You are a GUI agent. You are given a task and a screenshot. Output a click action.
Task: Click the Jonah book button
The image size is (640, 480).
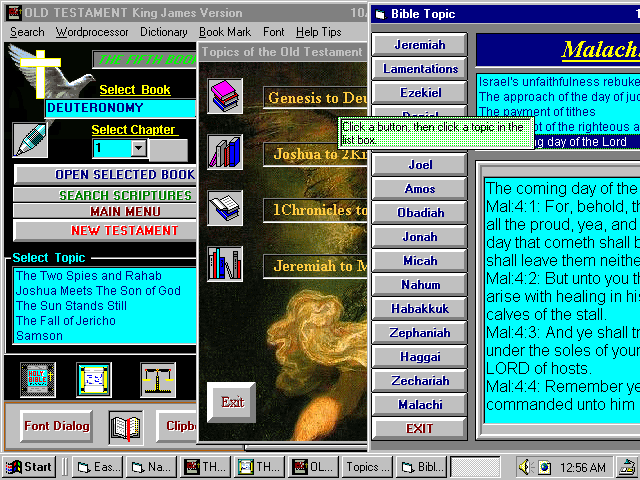(x=420, y=237)
